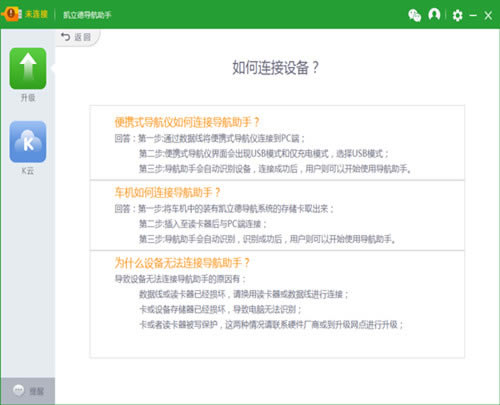The height and width of the screenshot is (405, 500).
Task: Click 车机如何连接导航助手 heading
Action: coord(167,192)
